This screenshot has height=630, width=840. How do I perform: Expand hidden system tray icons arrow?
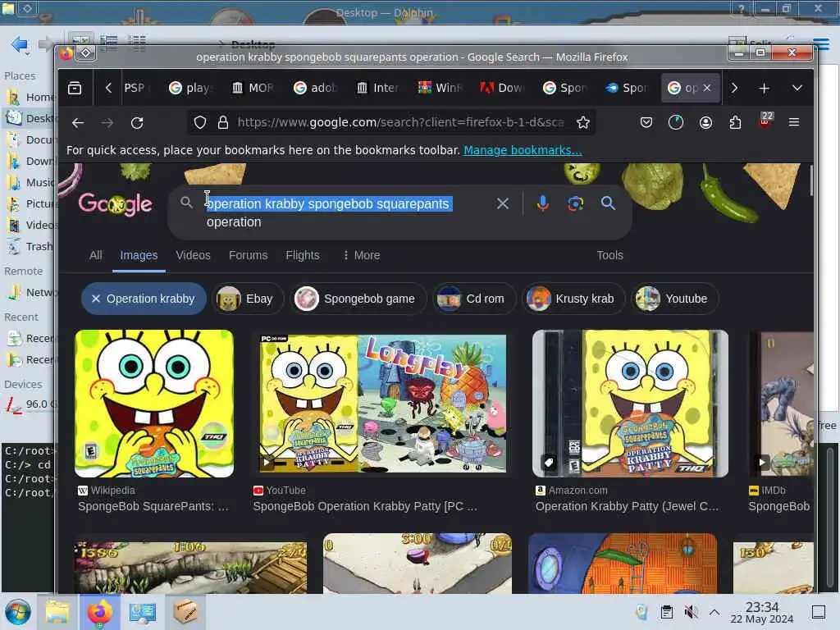[714, 612]
